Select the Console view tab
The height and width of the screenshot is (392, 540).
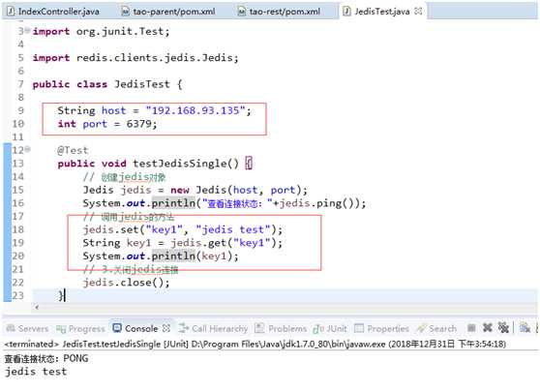click(x=141, y=329)
